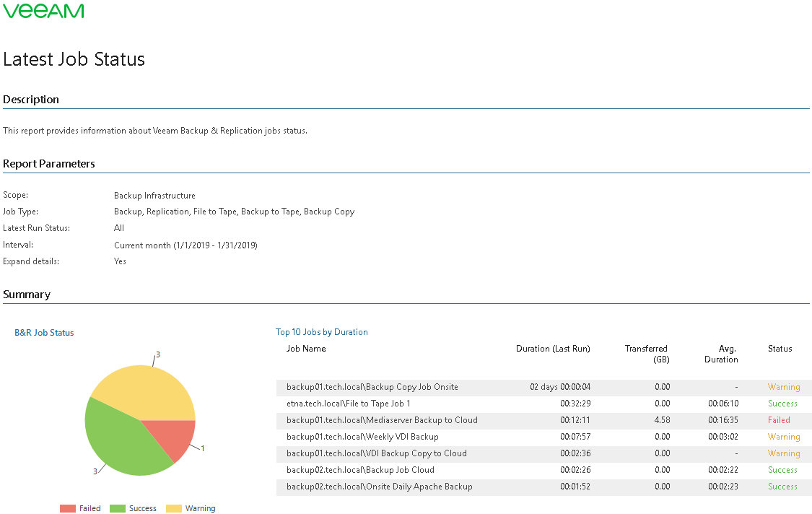This screenshot has width=812, height=514.
Task: Click the duration value 00:32:29
Action: (x=575, y=404)
